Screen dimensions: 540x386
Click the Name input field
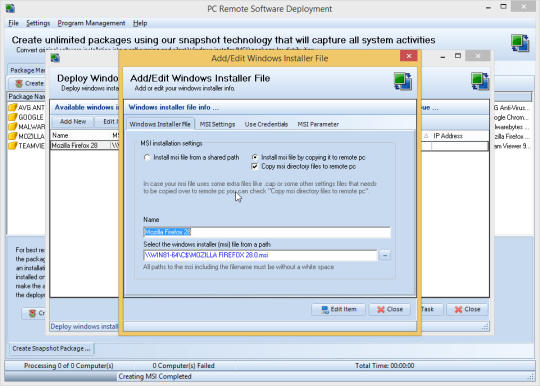(267, 232)
